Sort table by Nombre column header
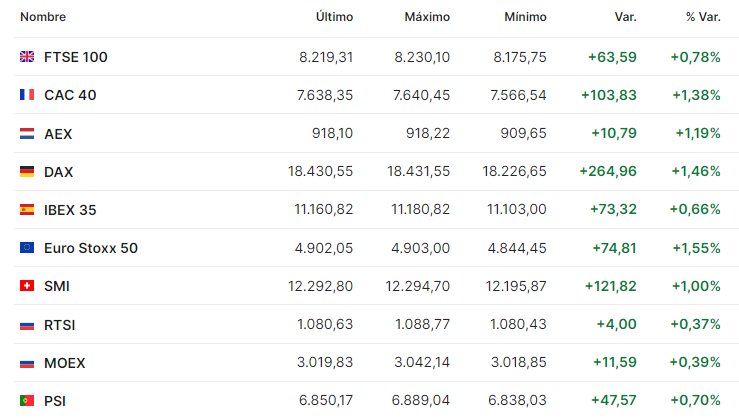Image resolution: width=739 pixels, height=418 pixels. [43, 17]
